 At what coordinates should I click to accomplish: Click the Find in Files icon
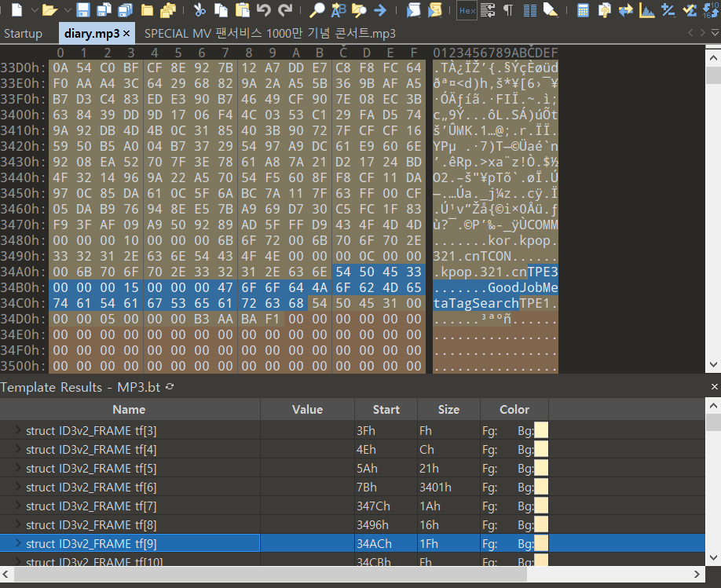click(359, 9)
